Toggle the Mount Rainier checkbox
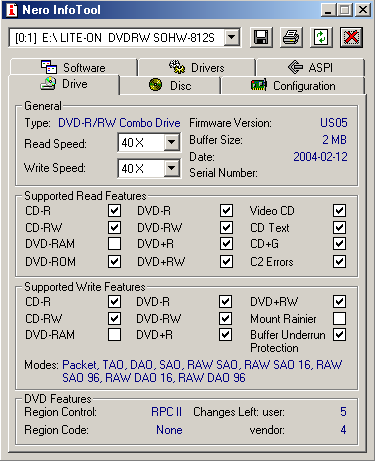Screen dimensions: 375x461 (x=339, y=319)
